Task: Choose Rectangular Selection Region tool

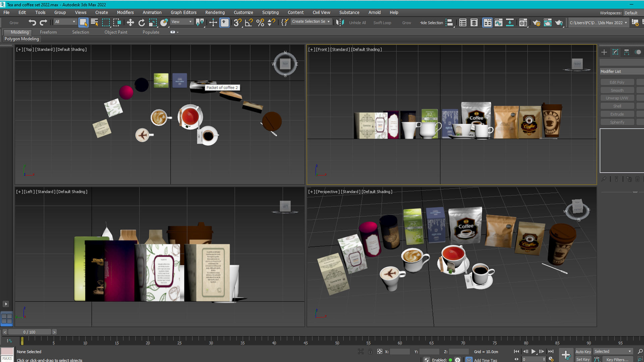Action: [x=106, y=22]
